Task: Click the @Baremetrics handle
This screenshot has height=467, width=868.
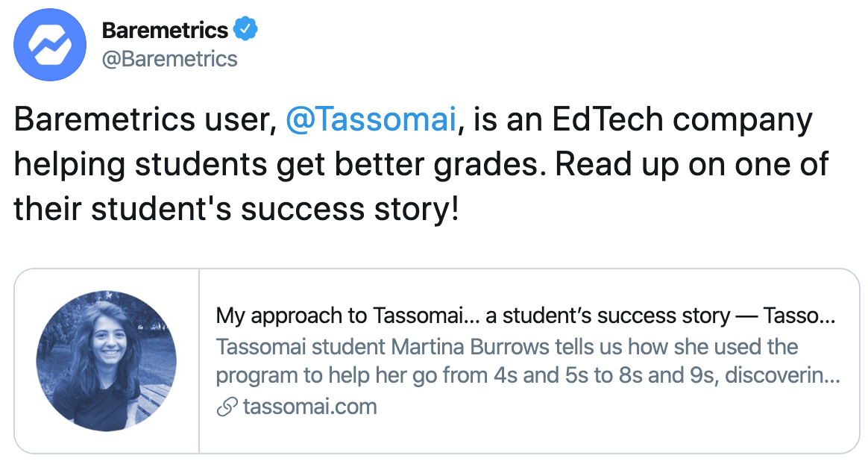Action: pos(169,59)
